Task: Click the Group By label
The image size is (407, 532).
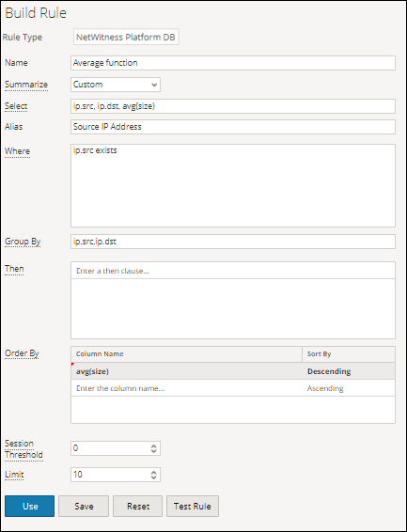Action: pos(23,242)
